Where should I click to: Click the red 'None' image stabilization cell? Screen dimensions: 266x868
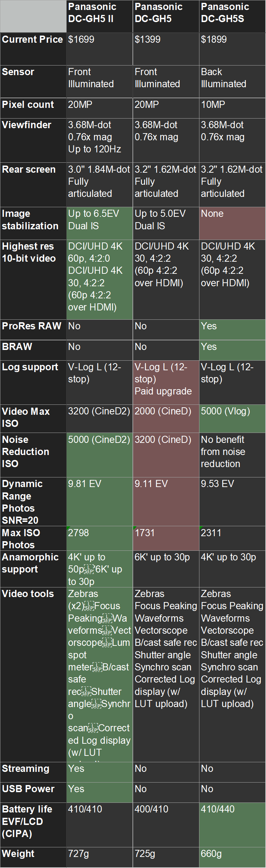click(x=232, y=223)
